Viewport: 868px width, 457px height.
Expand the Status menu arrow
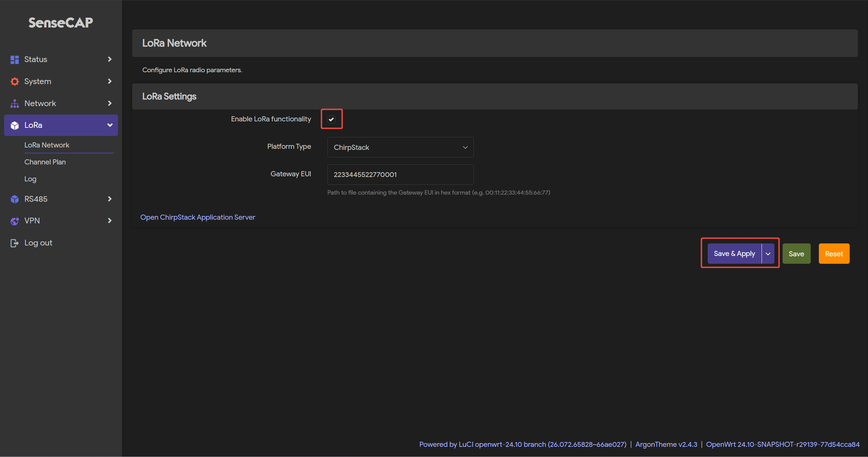(x=109, y=59)
